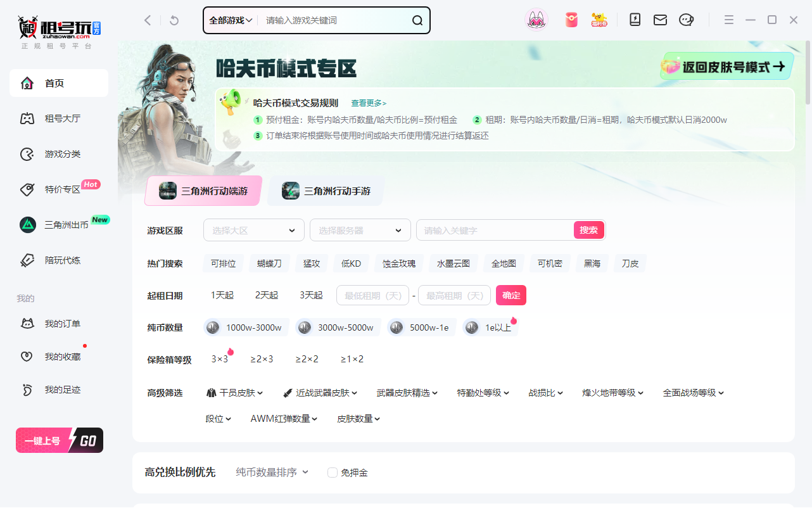812x508 pixels.
Task: Open the 选择服务器 dropdown
Action: pyautogui.click(x=360, y=230)
